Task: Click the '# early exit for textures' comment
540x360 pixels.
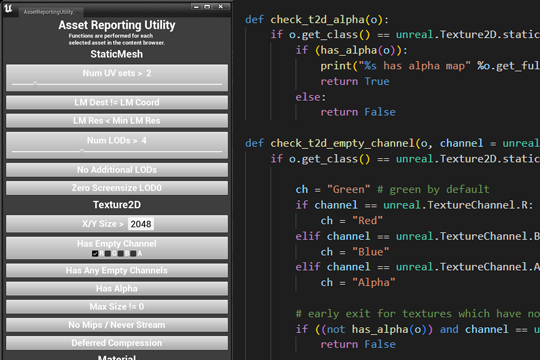Action: pos(417,313)
